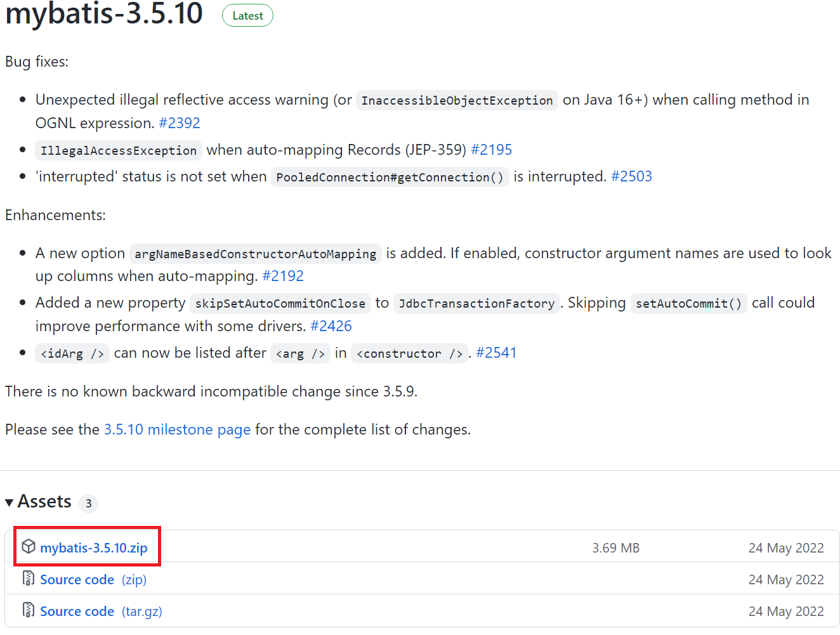Click the green Latest badge
The height and width of the screenshot is (635, 840).
click(x=247, y=16)
